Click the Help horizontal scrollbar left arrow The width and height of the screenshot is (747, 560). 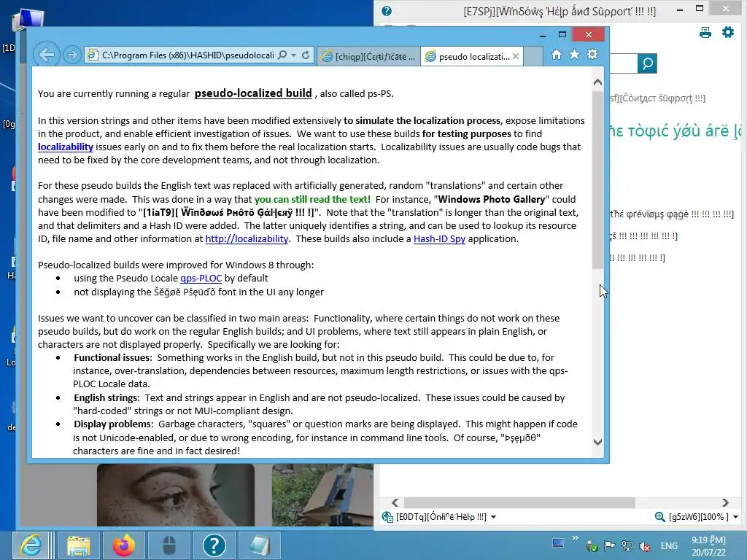click(x=395, y=502)
